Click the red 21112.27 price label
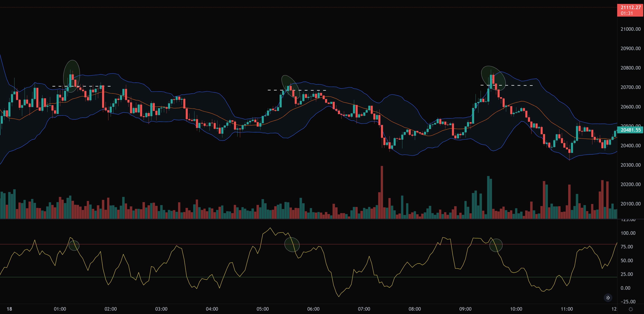Viewport: 644px width, 314px height. (631, 10)
